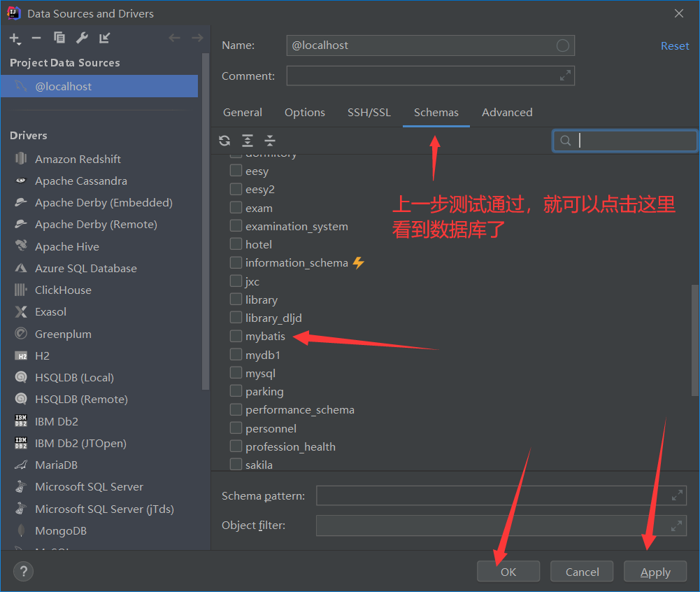This screenshot has height=592, width=700.
Task: Expand the Comment field editor
Action: 565,76
